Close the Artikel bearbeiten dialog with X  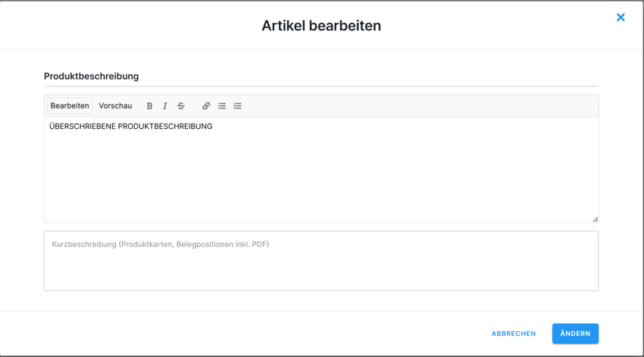click(621, 17)
